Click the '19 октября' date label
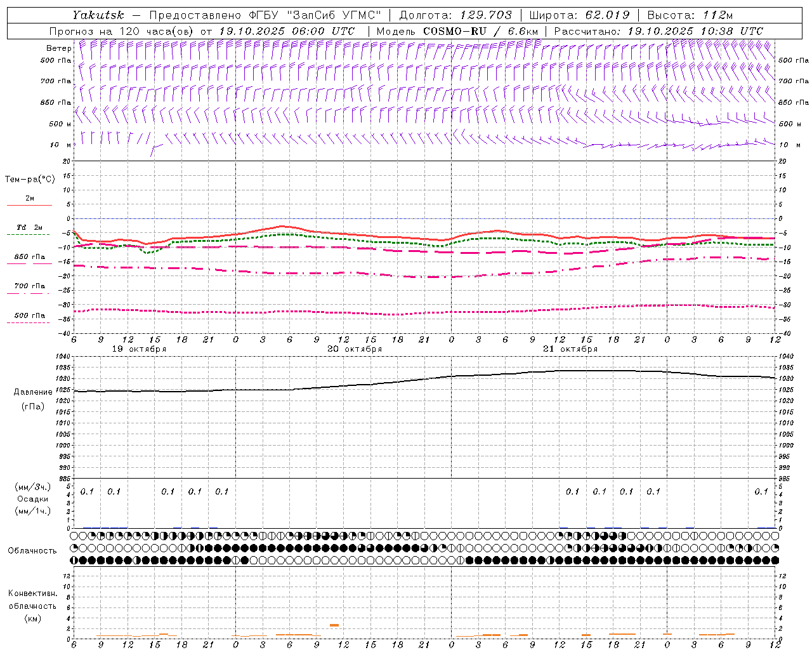Screen dimensions: 812x650 point(139,349)
